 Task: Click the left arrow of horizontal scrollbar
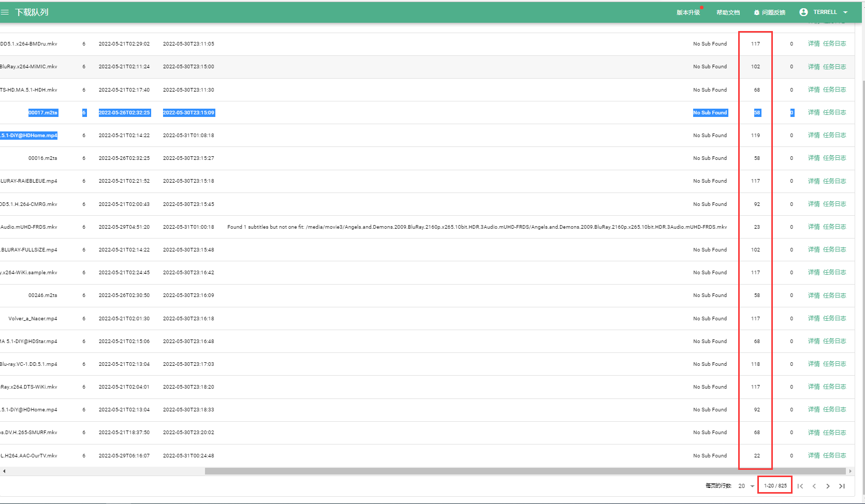pos(4,471)
